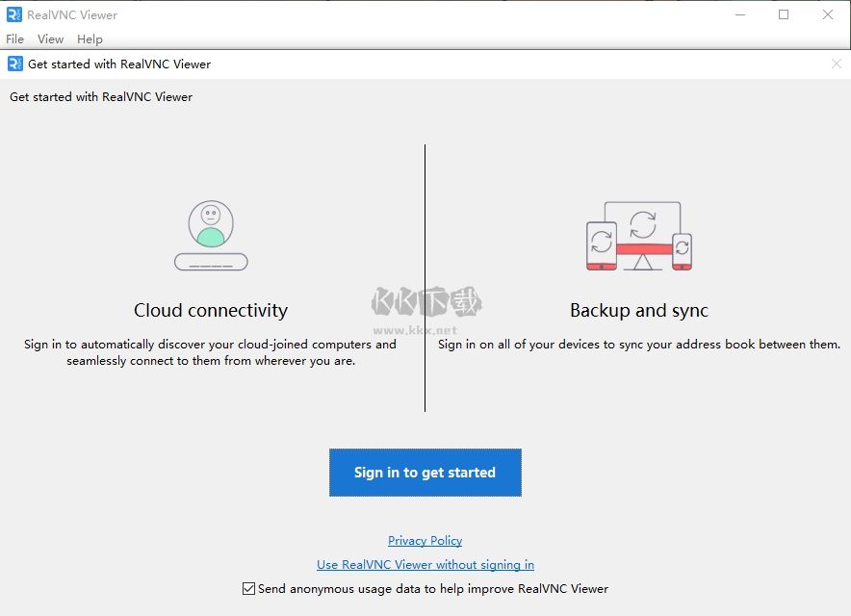Dismiss the Get started banner with its close icon
851x616 pixels.
(x=837, y=64)
